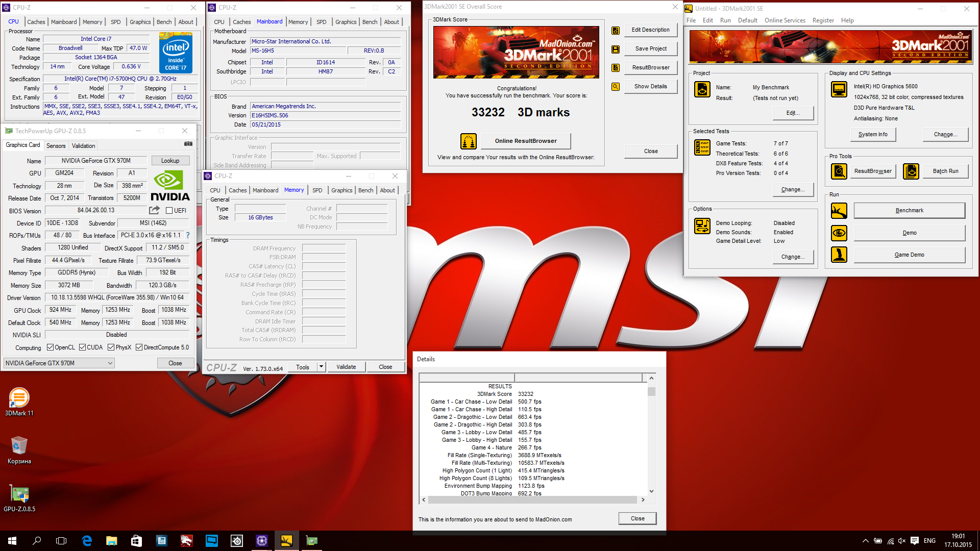
Task: Click the Options settings icon
Action: [702, 226]
